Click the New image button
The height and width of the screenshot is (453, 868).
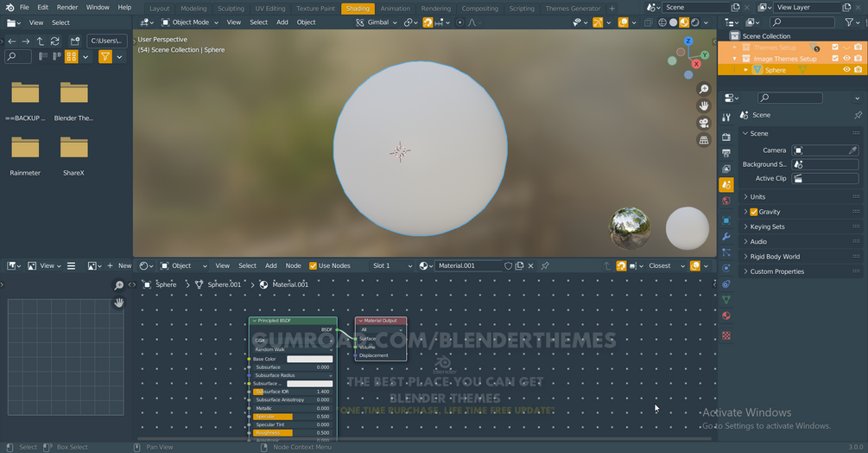tap(119, 265)
